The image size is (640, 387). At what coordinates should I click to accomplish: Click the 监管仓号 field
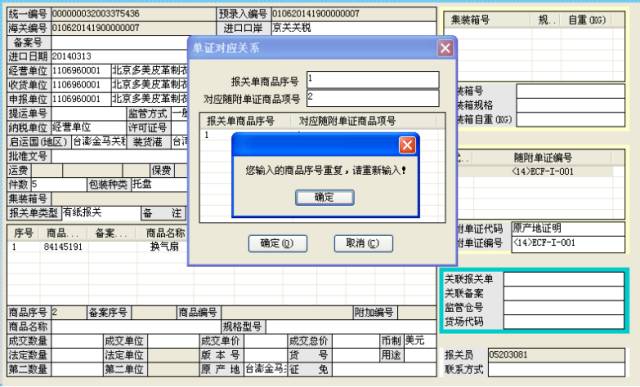[564, 308]
